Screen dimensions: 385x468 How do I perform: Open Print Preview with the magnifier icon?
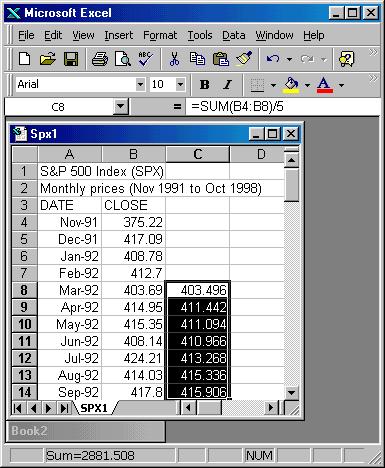click(x=123, y=59)
